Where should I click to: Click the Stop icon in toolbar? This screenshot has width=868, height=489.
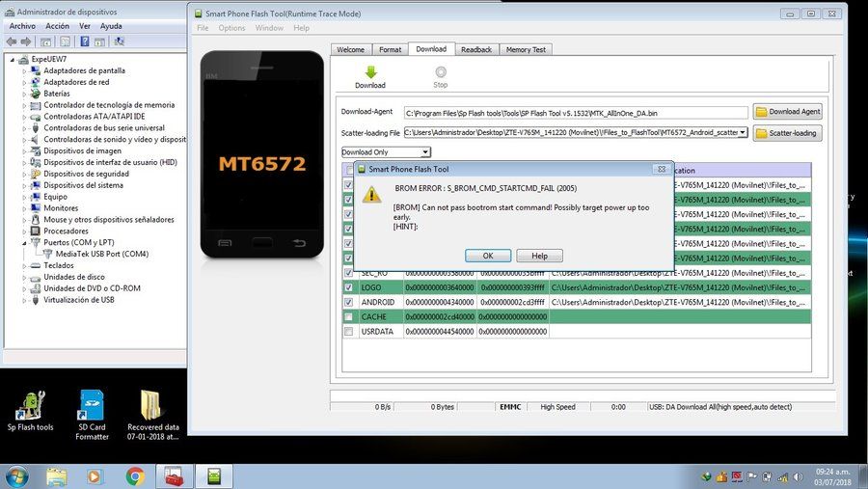pyautogui.click(x=441, y=72)
